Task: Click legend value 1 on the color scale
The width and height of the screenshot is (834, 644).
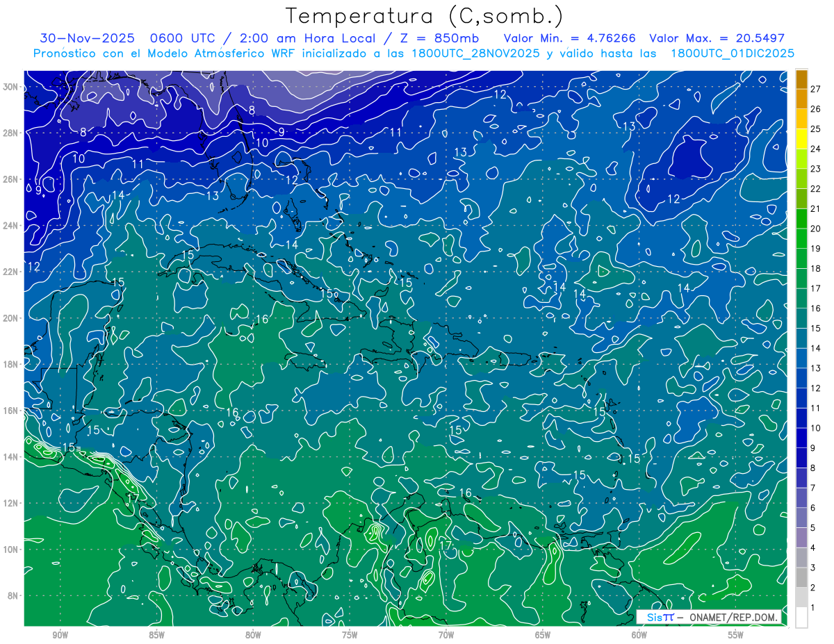Action: coord(814,608)
